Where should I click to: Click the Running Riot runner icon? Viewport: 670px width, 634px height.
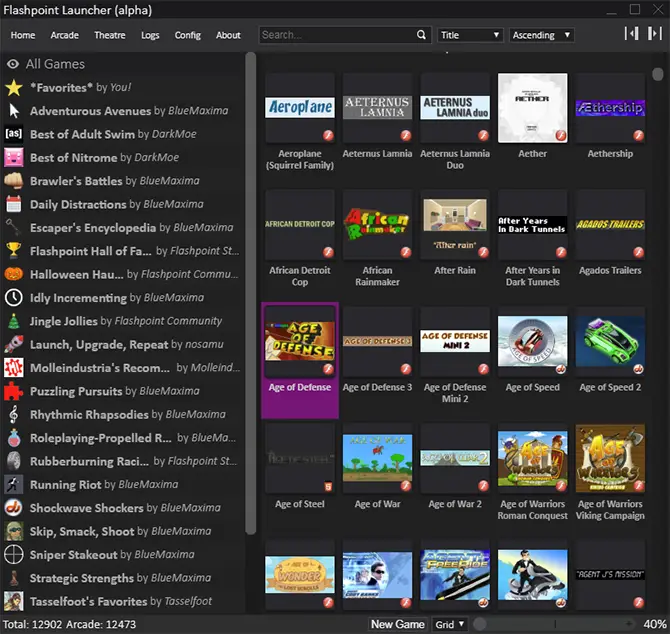(x=14, y=484)
